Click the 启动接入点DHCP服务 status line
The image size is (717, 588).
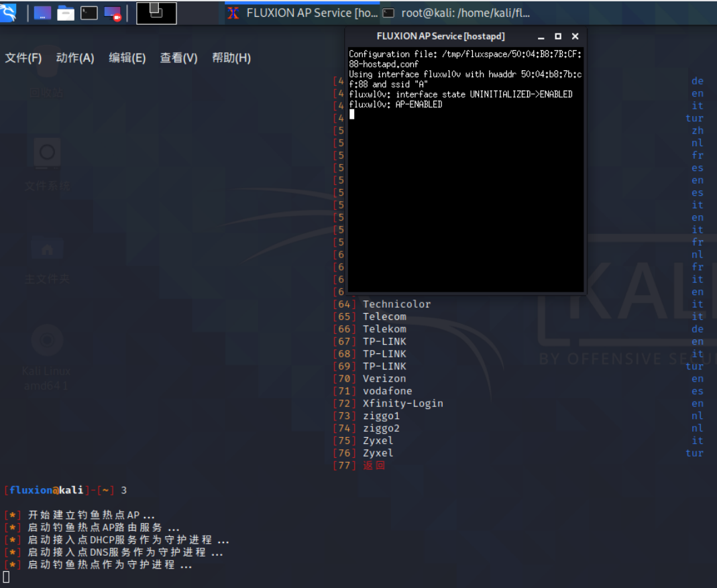(x=117, y=540)
